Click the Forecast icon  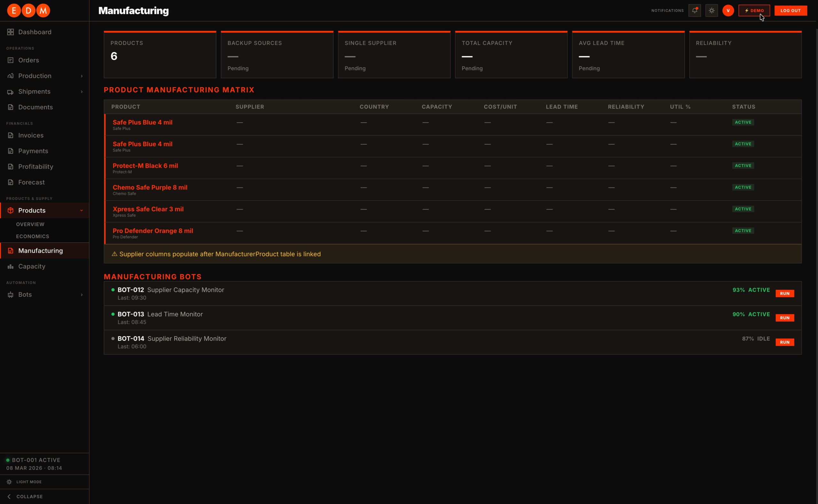point(10,182)
